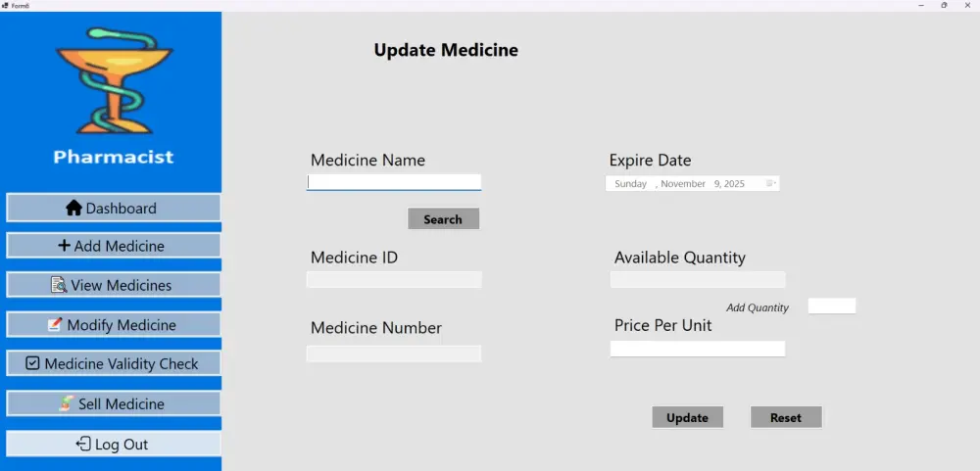Viewport: 980px width, 471px height.
Task: Click the Medicine ID field
Action: (394, 280)
